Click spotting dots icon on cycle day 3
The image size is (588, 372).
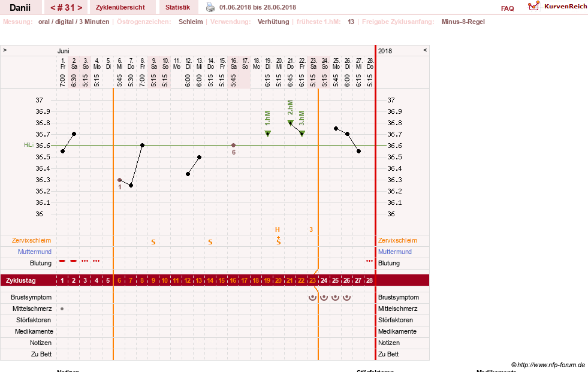[x=85, y=261]
